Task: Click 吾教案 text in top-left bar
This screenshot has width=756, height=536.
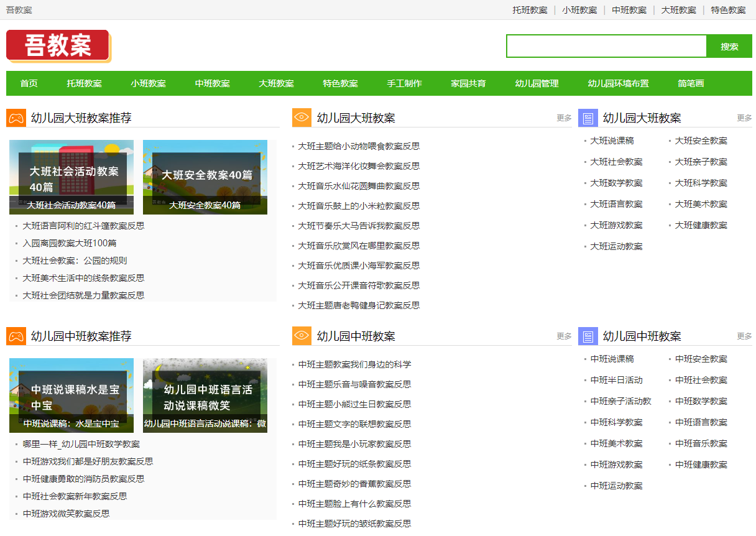Action: (x=19, y=10)
